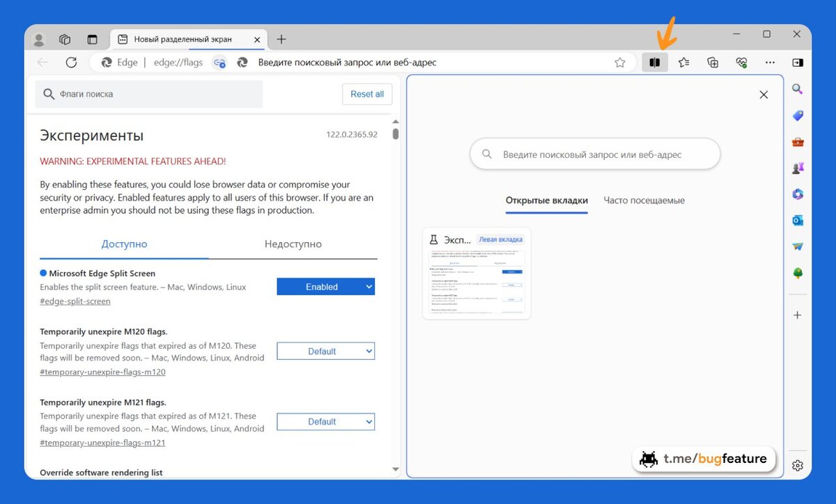This screenshot has height=504, width=836.
Task: Open the Favorites list icon
Action: coord(683,63)
